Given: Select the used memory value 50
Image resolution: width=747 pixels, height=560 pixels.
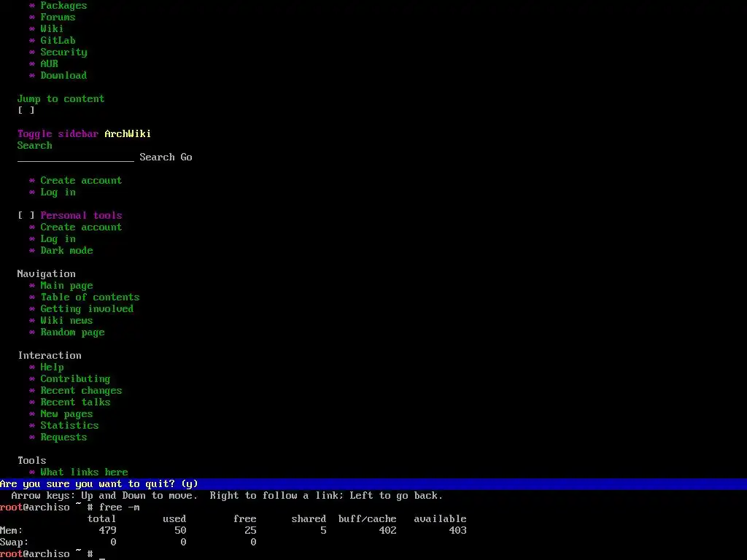Looking at the screenshot, I should point(181,531).
